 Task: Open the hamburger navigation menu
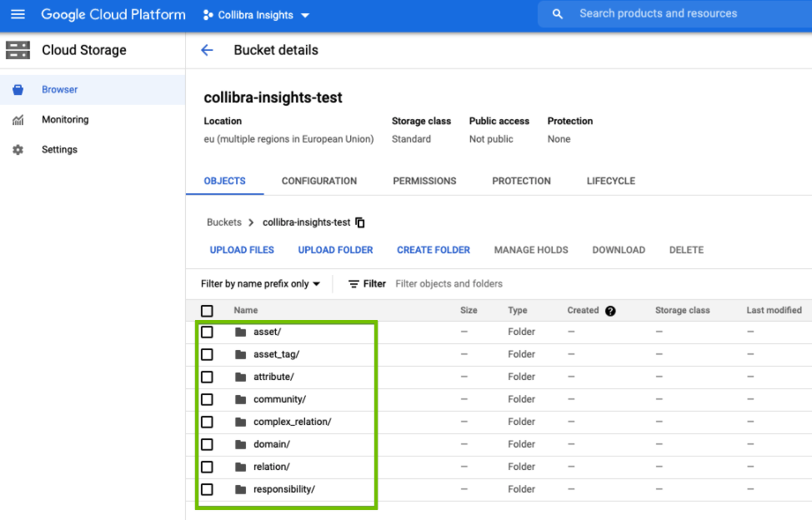click(18, 15)
